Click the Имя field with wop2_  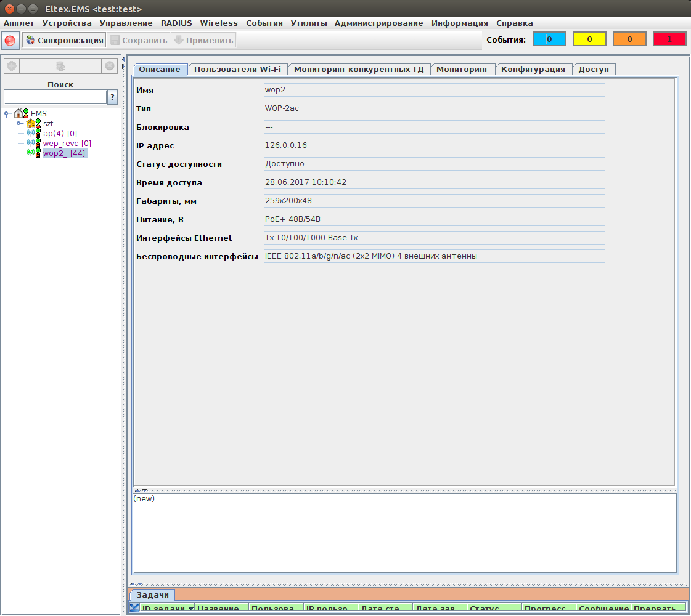[x=434, y=90]
